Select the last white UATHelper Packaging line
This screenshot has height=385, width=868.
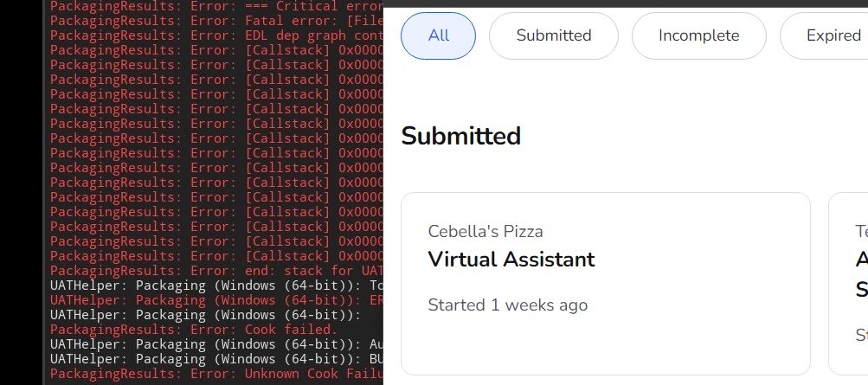pyautogui.click(x=216, y=359)
